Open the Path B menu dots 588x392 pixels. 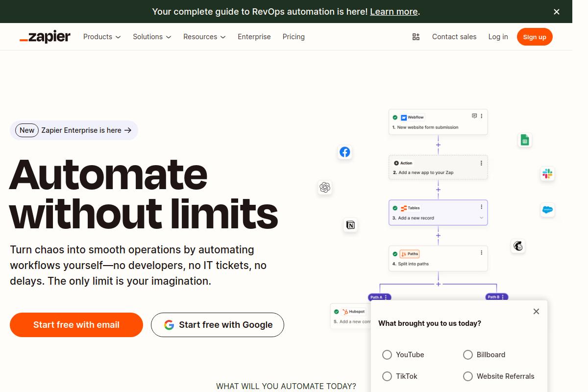pyautogui.click(x=503, y=297)
